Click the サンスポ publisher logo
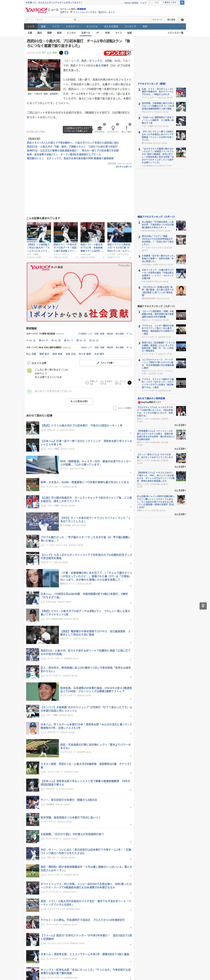The height and width of the screenshot is (980, 210). click(117, 53)
